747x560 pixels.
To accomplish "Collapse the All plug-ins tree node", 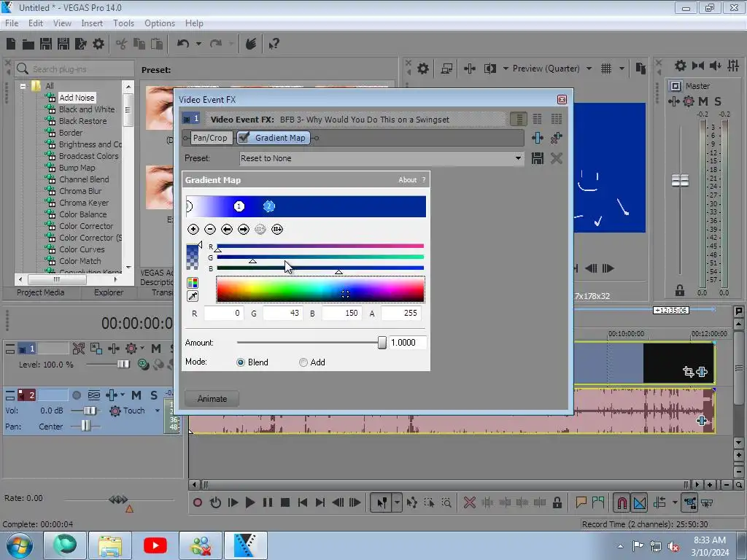I will [23, 86].
